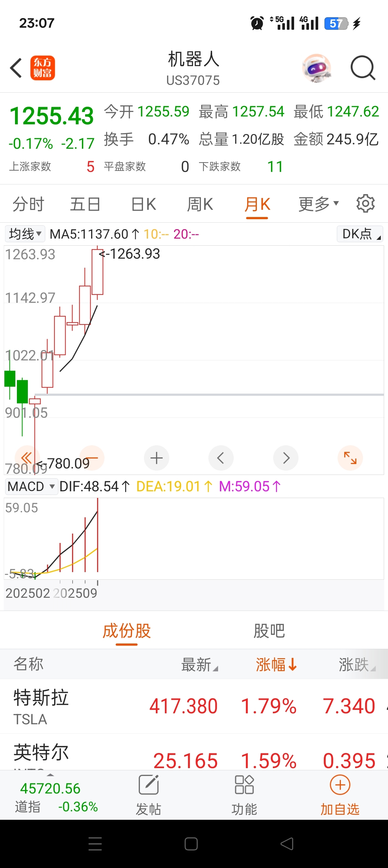
Task: Tap the back arrow in the header
Action: (x=16, y=68)
